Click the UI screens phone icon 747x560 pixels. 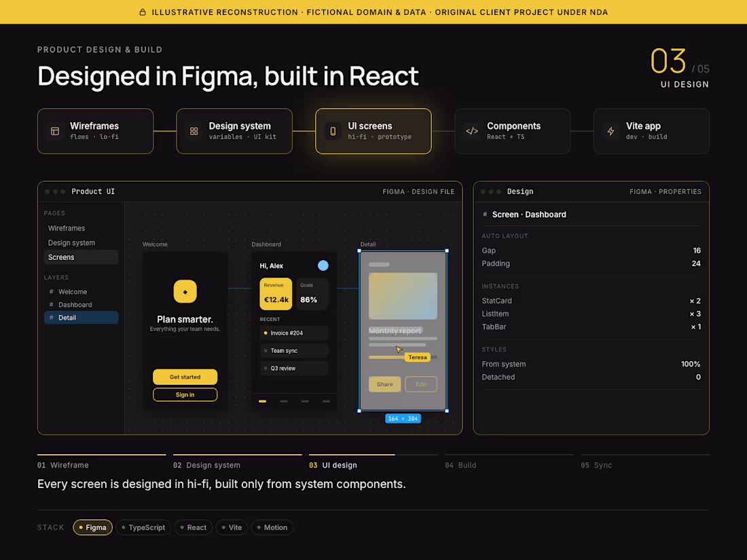tap(333, 131)
